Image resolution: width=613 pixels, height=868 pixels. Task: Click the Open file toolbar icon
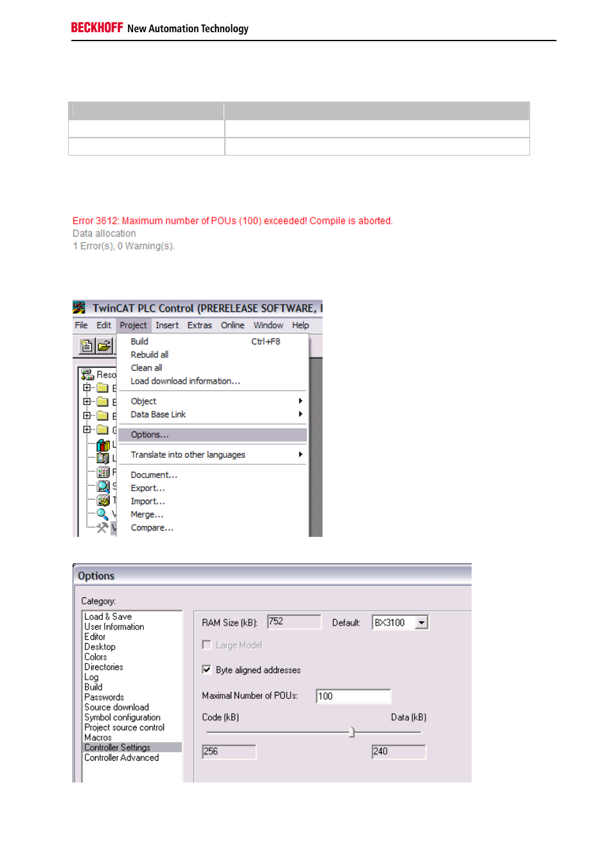pyautogui.click(x=103, y=346)
